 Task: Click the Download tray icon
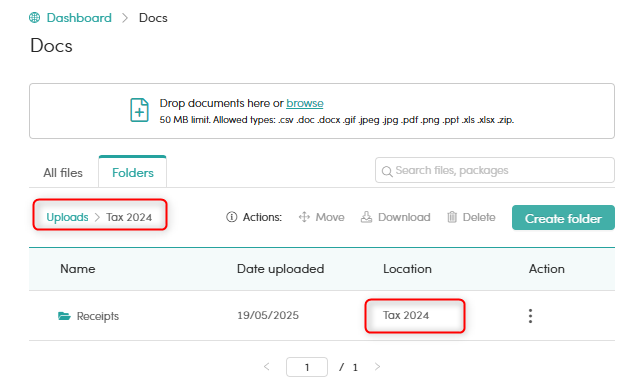pos(366,217)
